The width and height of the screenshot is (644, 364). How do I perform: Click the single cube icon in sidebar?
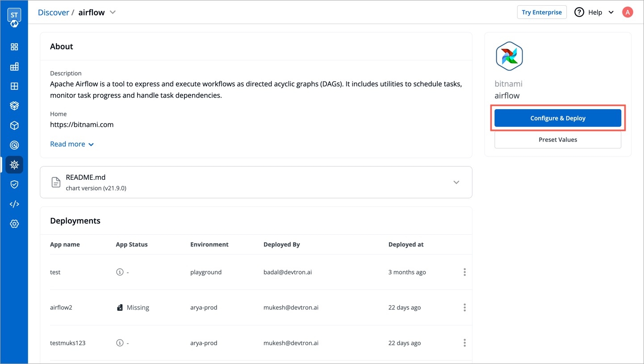point(14,126)
